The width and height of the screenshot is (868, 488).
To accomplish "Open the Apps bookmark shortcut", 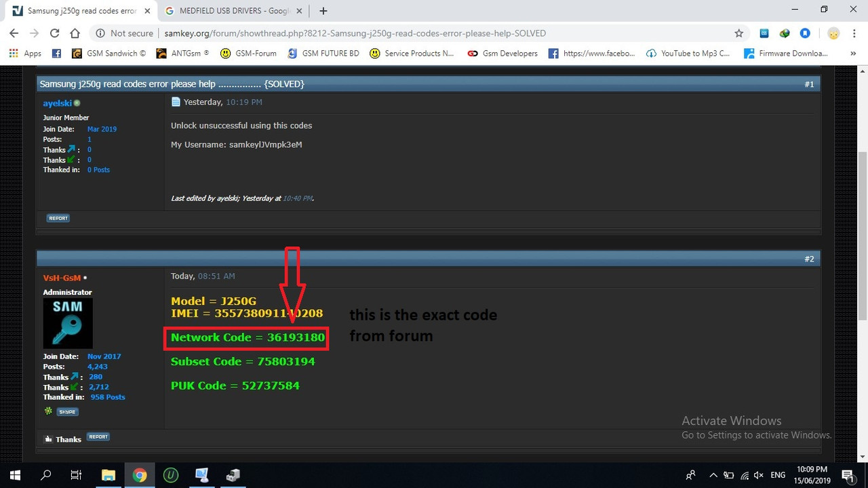I will coord(26,53).
